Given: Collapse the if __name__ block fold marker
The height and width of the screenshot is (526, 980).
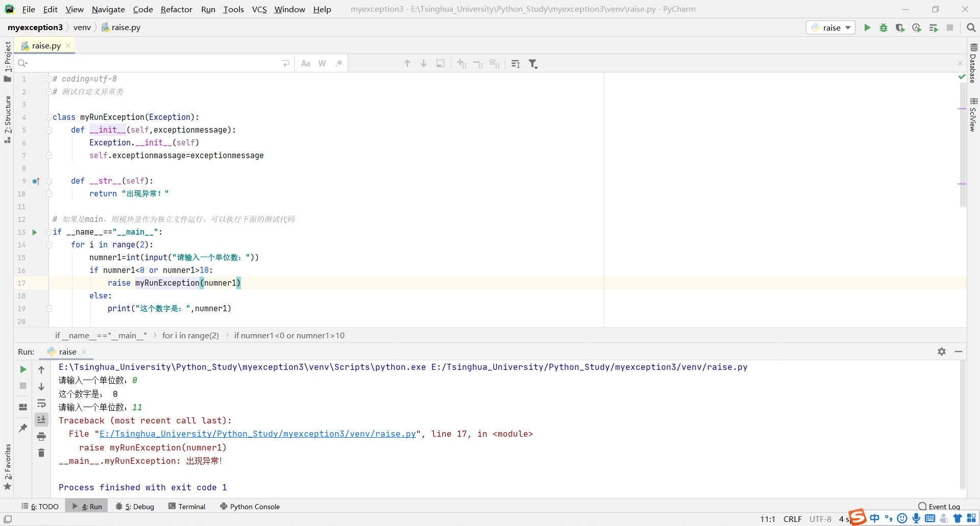Looking at the screenshot, I should (x=48, y=232).
